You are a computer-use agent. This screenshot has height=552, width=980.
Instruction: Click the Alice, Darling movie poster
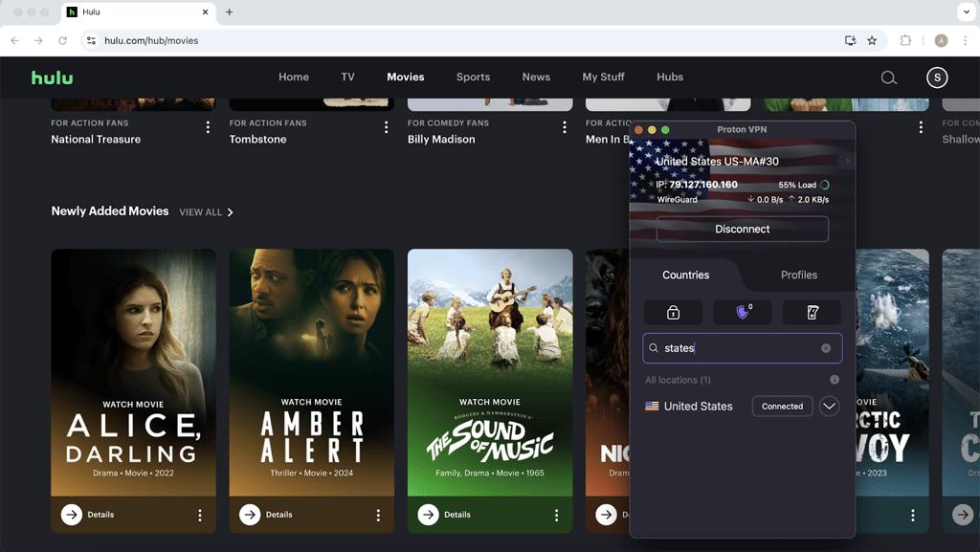point(133,372)
